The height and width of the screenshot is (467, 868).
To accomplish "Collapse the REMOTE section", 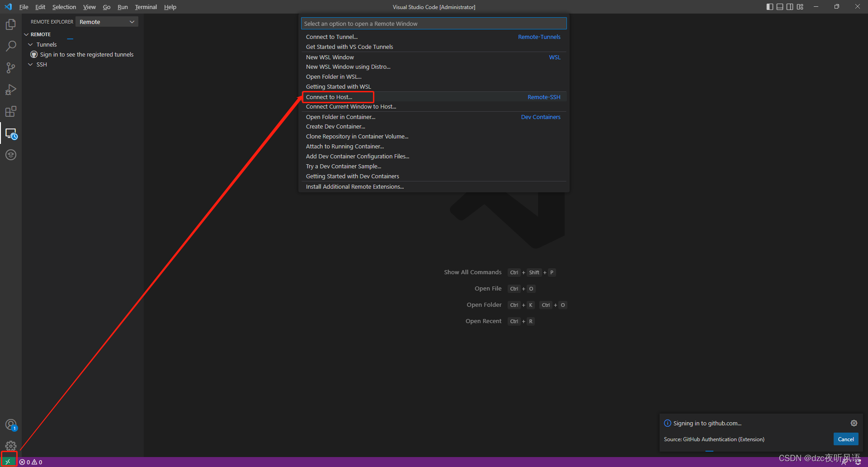I will (26, 34).
